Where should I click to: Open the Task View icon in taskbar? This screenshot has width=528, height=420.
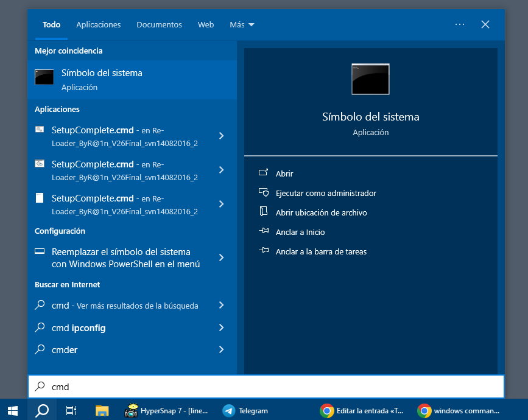pos(71,410)
